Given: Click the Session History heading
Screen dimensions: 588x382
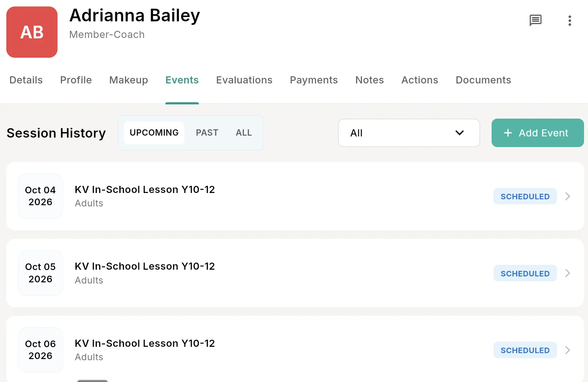Looking at the screenshot, I should [56, 133].
